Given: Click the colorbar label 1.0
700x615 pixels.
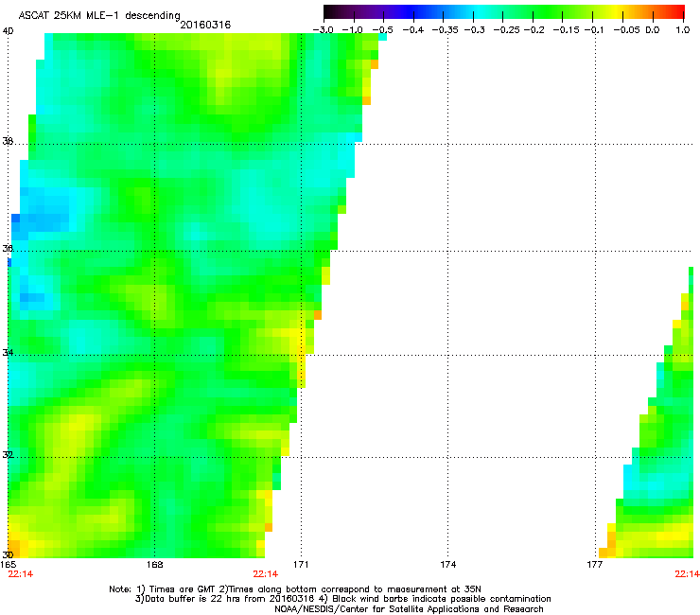Looking at the screenshot, I should [683, 30].
